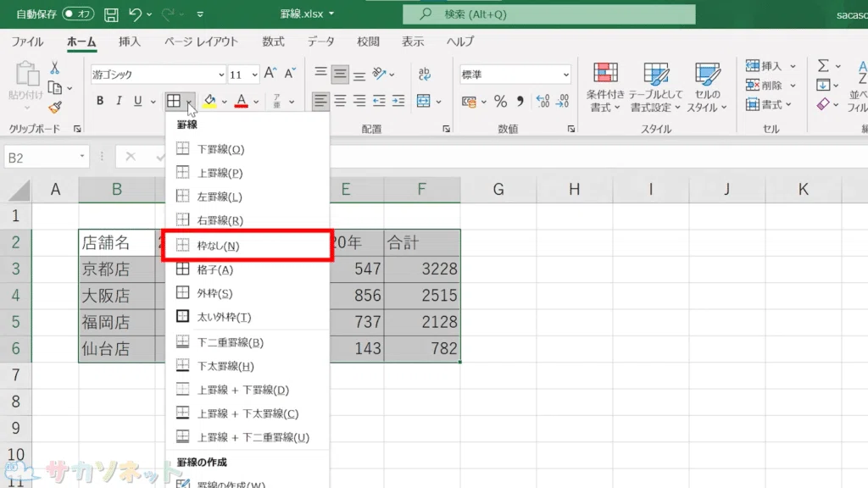
Task: Open the font size dropdown showing 11
Action: pos(254,75)
